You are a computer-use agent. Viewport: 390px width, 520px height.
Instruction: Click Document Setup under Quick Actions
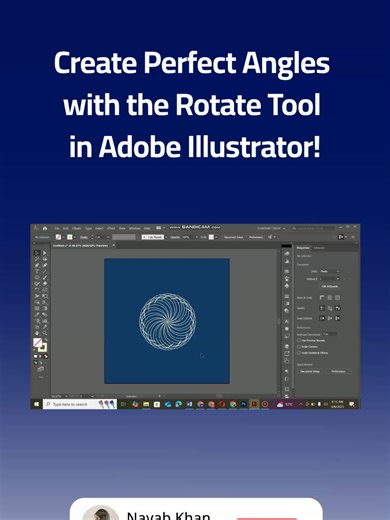coord(310,371)
